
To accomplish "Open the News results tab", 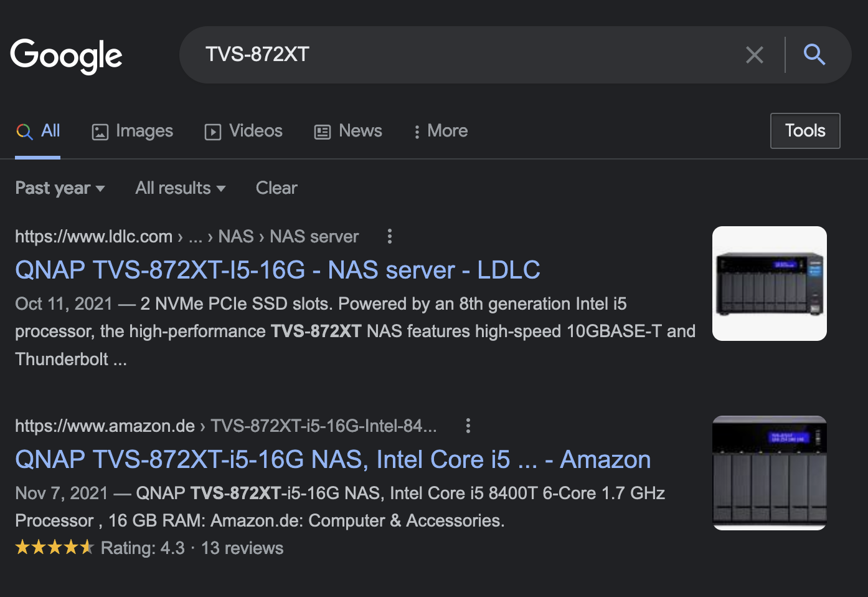I will point(349,131).
